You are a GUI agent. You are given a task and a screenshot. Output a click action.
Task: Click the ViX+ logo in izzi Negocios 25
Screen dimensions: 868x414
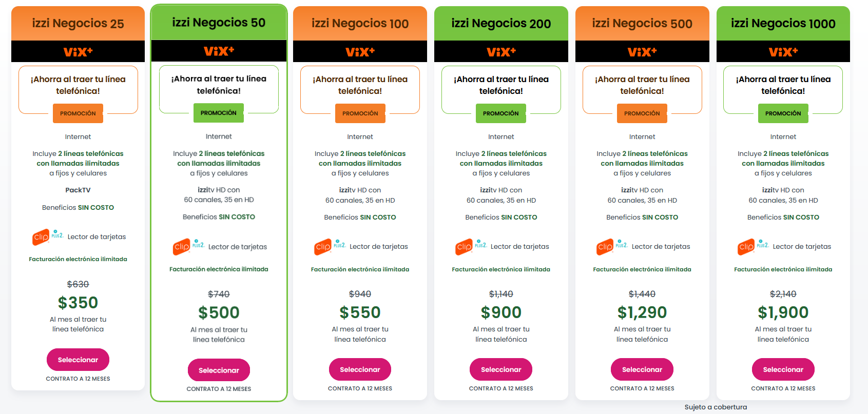point(78,52)
